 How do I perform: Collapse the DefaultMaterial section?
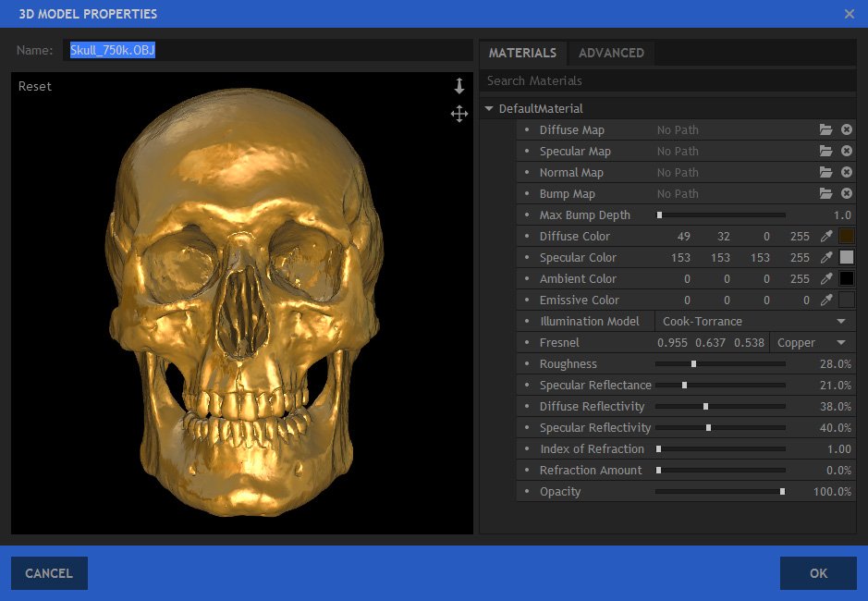tap(489, 109)
